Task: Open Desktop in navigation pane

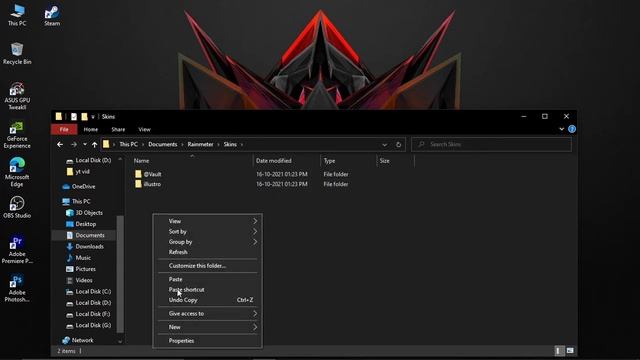Action: coord(86,224)
